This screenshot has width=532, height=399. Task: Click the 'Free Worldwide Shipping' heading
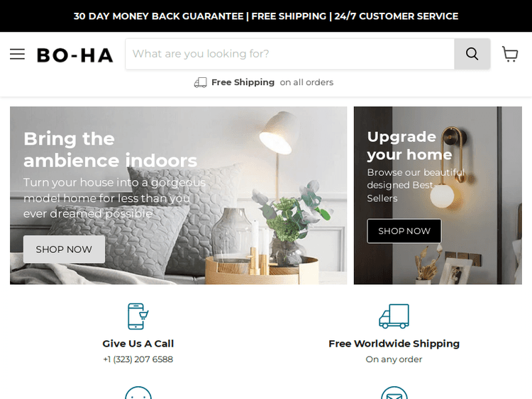(x=394, y=344)
